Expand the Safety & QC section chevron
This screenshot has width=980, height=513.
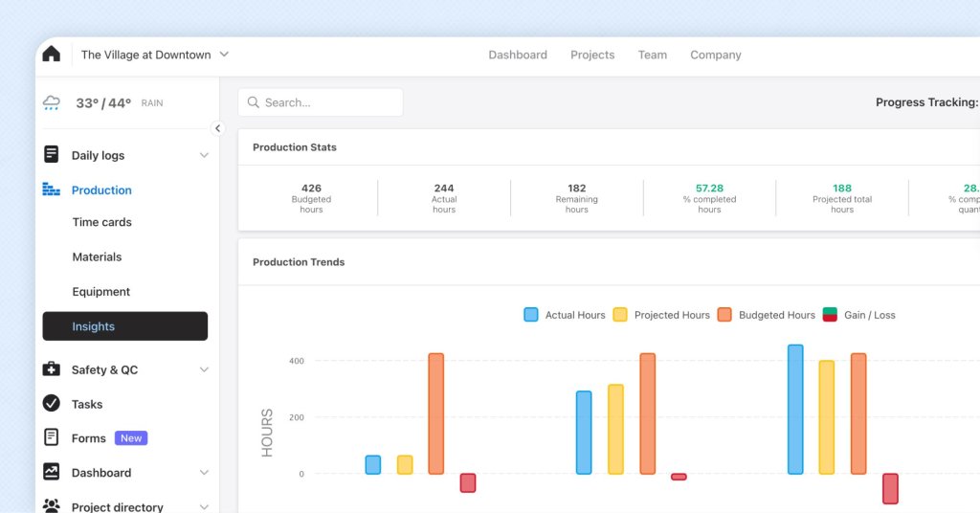pos(204,369)
